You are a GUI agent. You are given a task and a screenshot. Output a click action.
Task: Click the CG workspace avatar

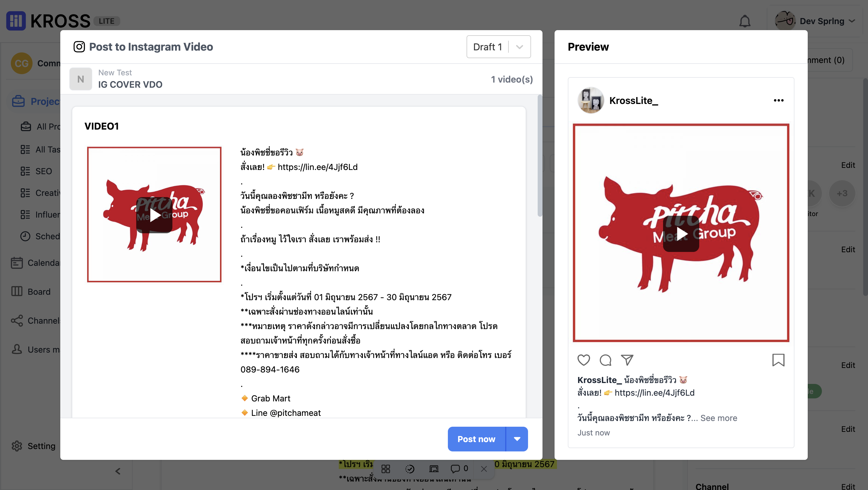pyautogui.click(x=22, y=63)
